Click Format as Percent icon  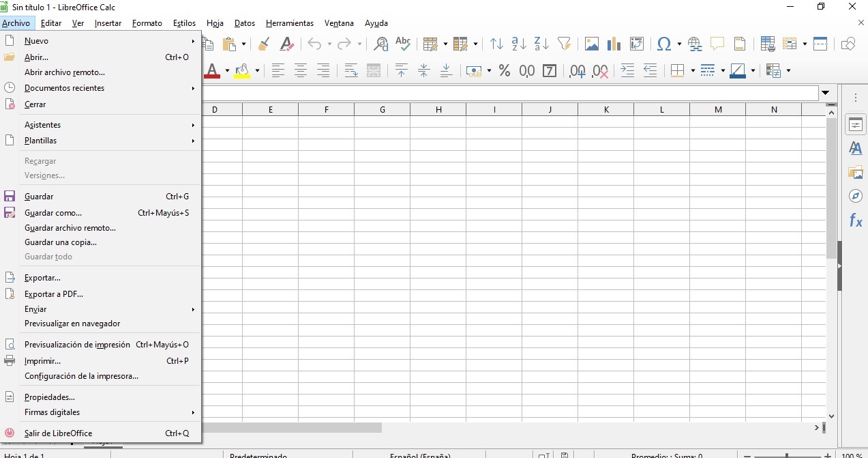(505, 70)
